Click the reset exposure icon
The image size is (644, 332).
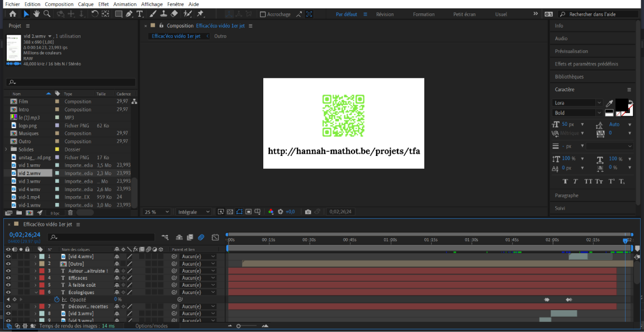[x=281, y=212]
